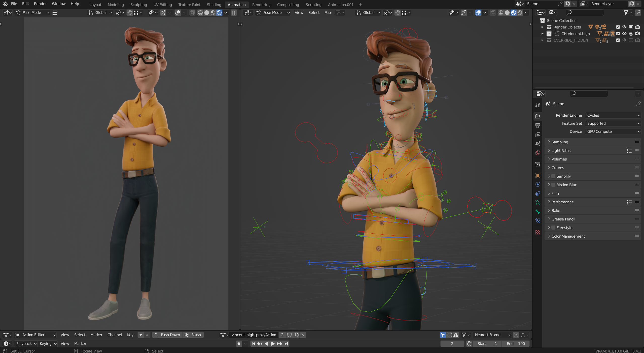644x353 pixels.
Task: Open the World properties tab icon
Action: coord(538,153)
